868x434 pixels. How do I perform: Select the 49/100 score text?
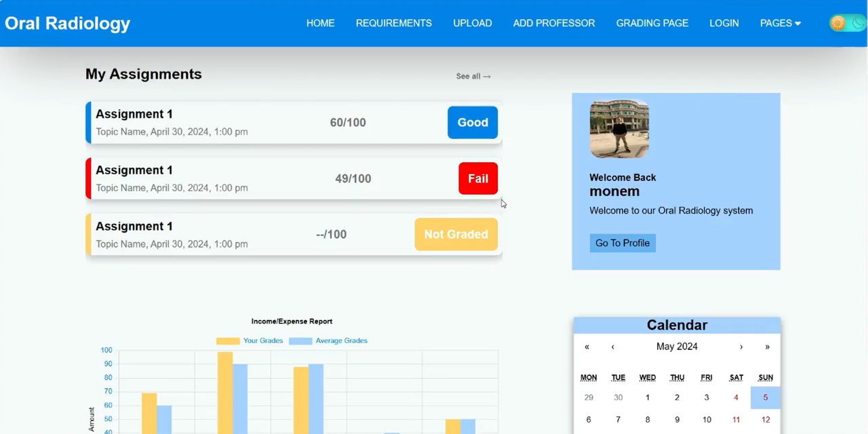coord(353,178)
